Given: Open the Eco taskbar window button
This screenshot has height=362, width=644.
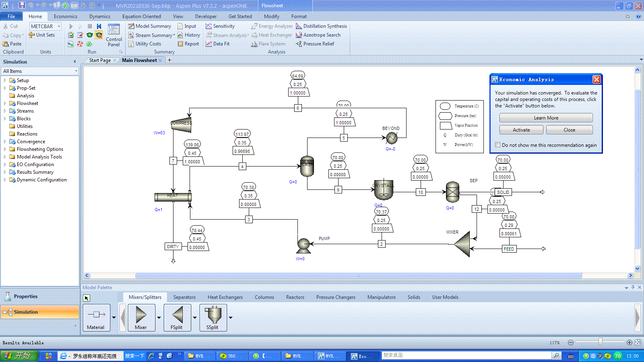Looking at the screenshot, I should coord(363,356).
